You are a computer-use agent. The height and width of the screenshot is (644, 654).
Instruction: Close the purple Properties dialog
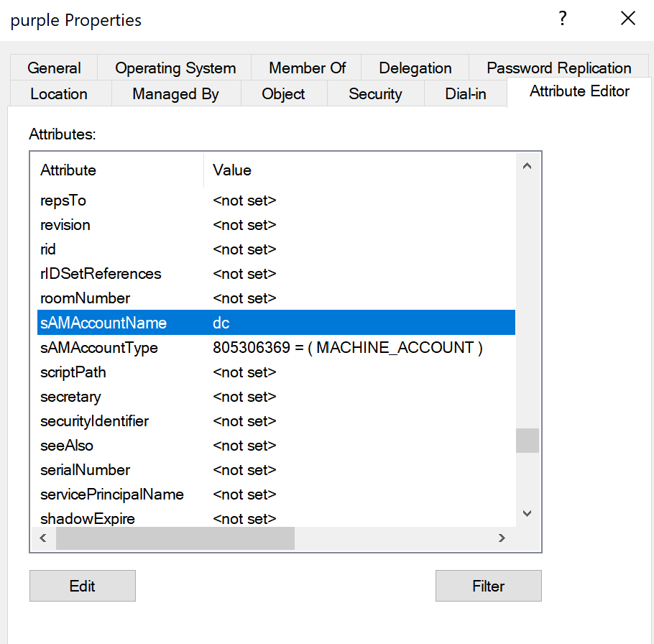click(627, 19)
